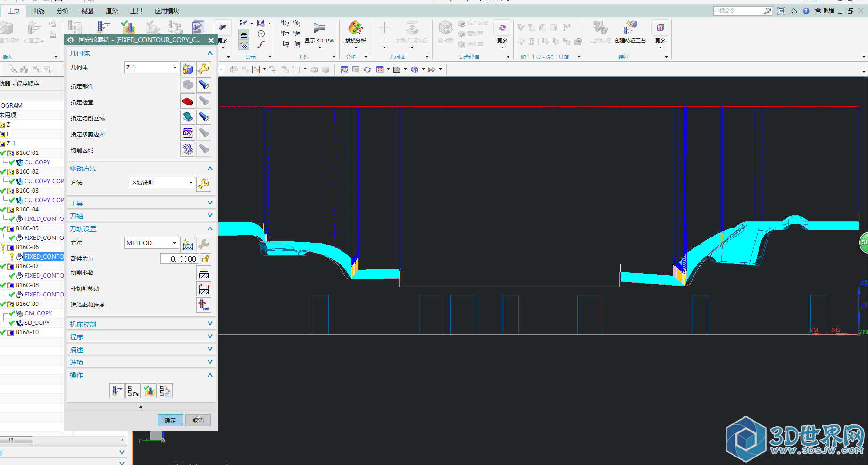Viewport: 868px width, 465px height.
Task: Collapse the 几何体 section
Action: 210,53
